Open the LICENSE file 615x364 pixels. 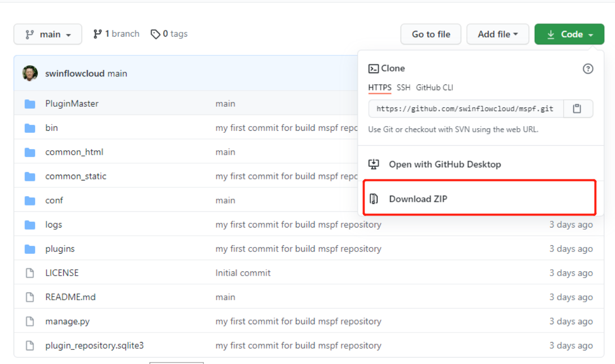pyautogui.click(x=62, y=273)
